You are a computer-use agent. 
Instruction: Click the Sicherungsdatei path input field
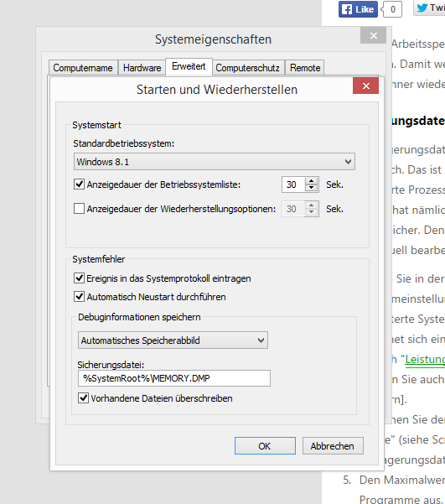(x=173, y=378)
